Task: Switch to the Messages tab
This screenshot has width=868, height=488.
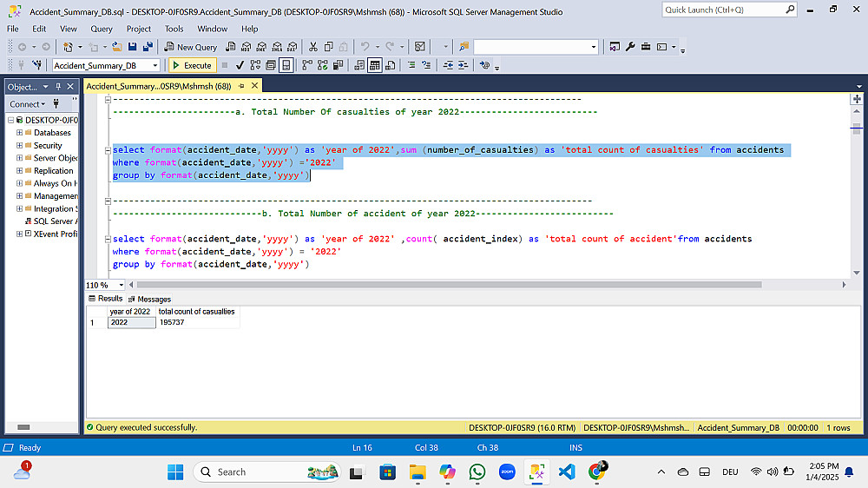Action: 149,299
